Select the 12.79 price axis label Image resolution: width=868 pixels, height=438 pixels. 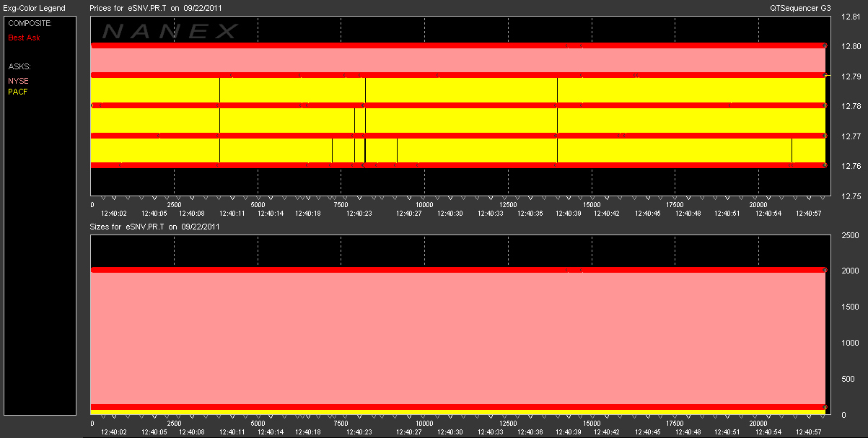pos(851,76)
